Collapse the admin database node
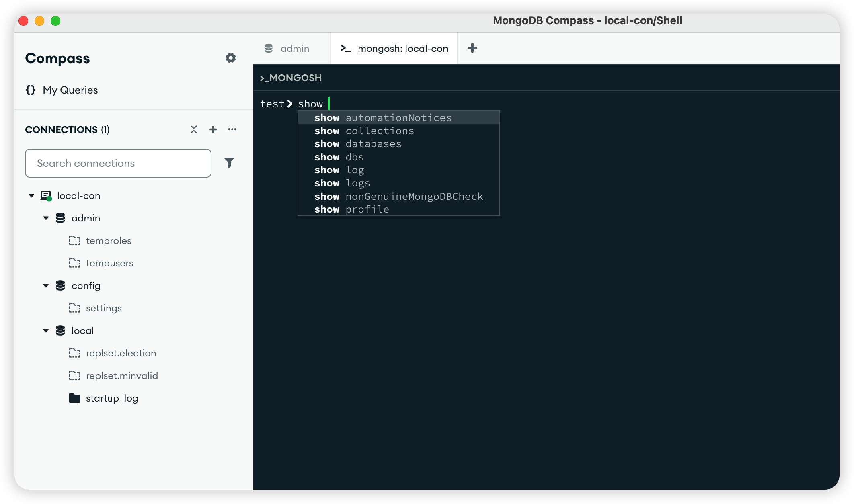 (x=46, y=218)
